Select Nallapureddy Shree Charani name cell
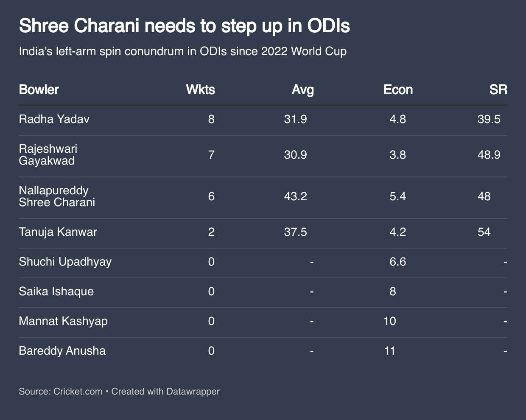 [x=57, y=196]
